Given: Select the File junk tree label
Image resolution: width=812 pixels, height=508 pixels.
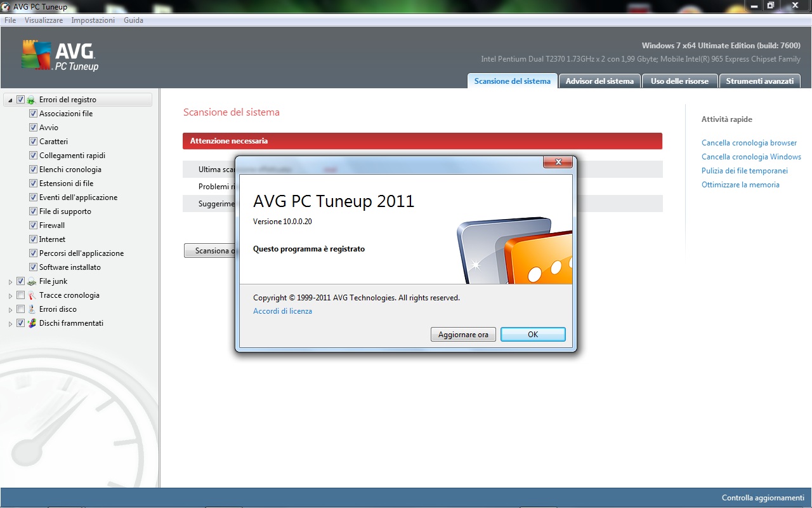Looking at the screenshot, I should point(53,281).
